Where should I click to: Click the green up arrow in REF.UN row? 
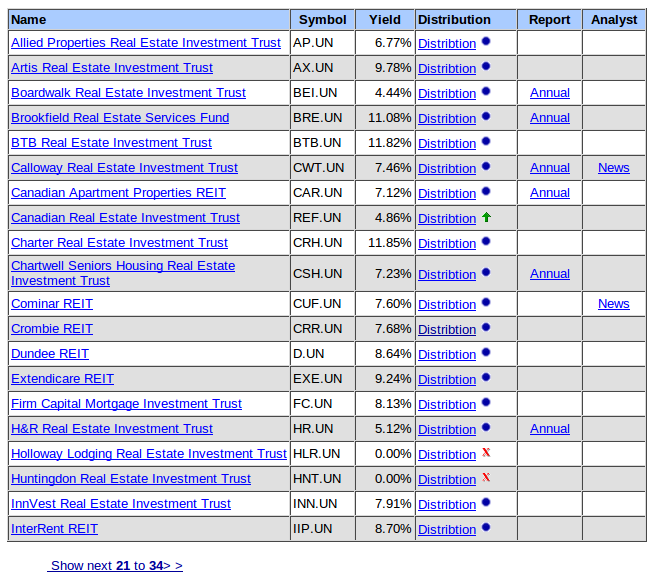pos(486,217)
